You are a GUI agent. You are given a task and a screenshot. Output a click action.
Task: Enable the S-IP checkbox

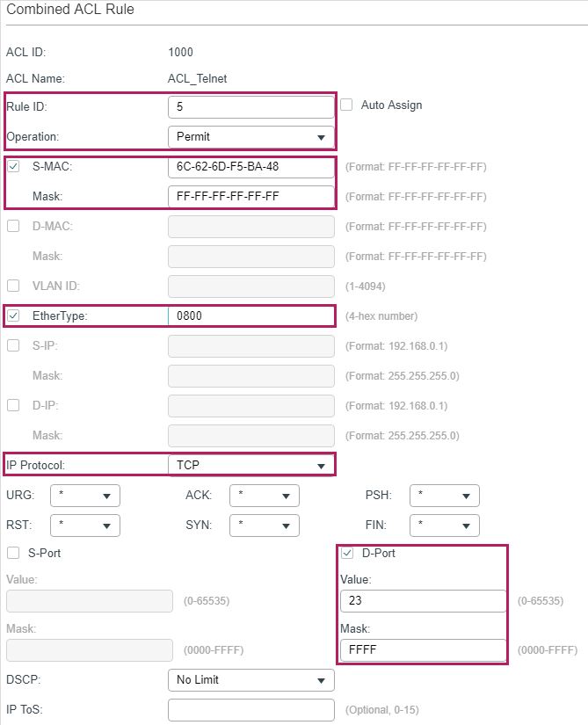[13, 345]
